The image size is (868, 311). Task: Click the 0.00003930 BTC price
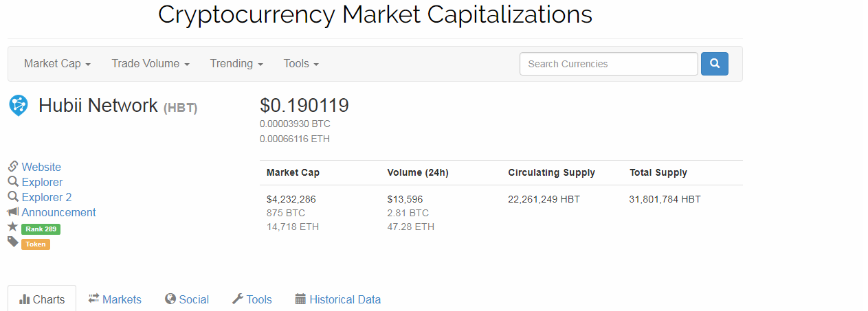pyautogui.click(x=295, y=124)
